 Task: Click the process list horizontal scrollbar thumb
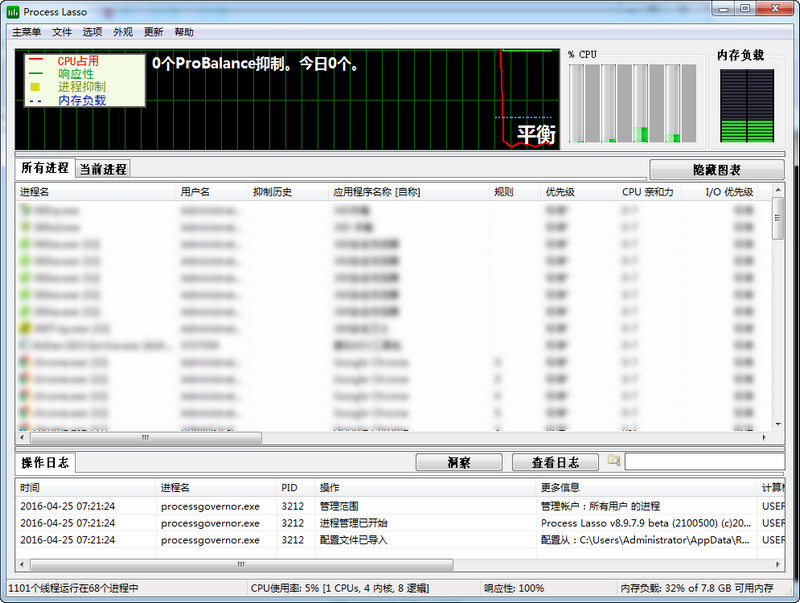(146, 438)
